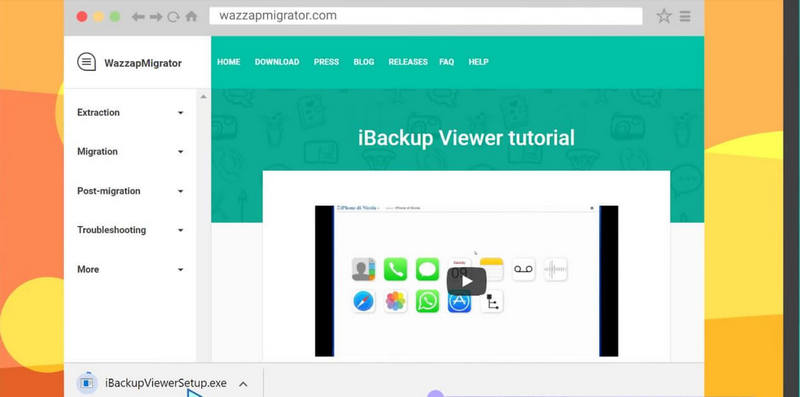Reload the page with the refresh icon

pos(173,17)
